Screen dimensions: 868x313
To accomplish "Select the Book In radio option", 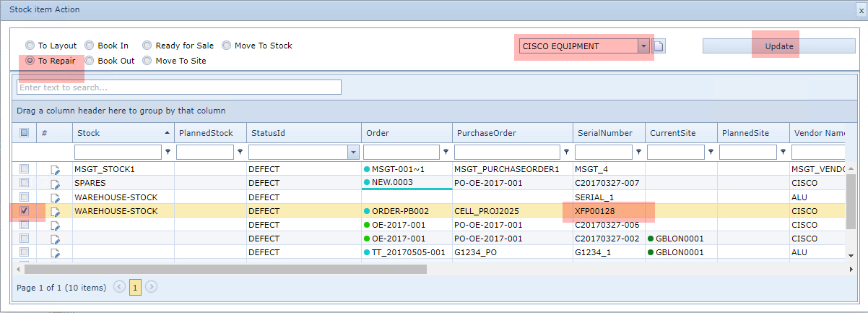I will point(90,46).
